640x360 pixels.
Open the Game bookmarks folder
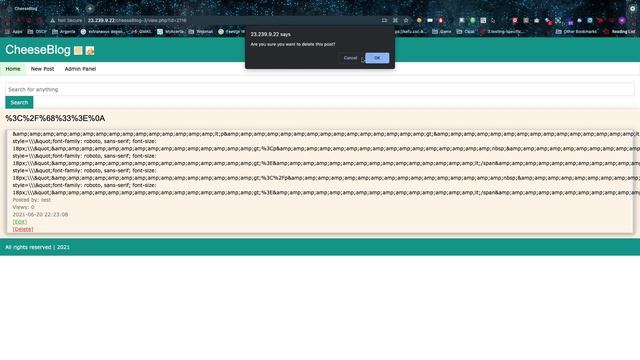pos(442,31)
